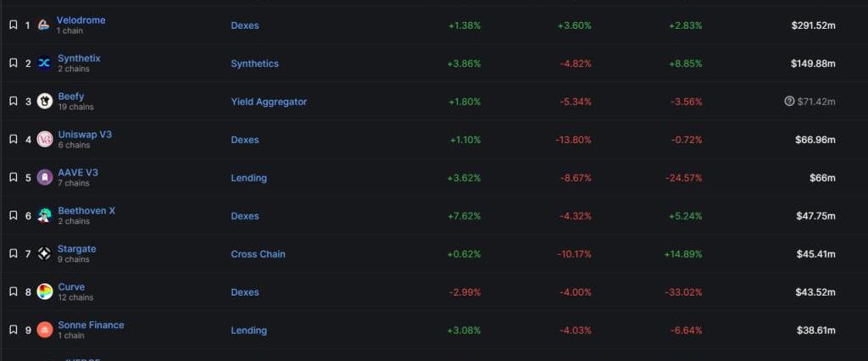Image resolution: width=868 pixels, height=361 pixels.
Task: Click the Curve rainbow logo
Action: pyautogui.click(x=45, y=292)
